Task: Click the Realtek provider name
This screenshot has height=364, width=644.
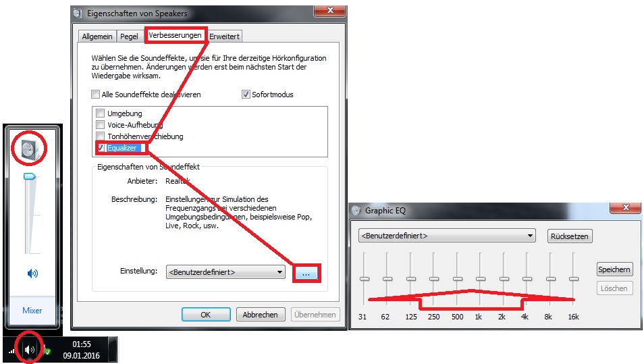Action: (178, 181)
